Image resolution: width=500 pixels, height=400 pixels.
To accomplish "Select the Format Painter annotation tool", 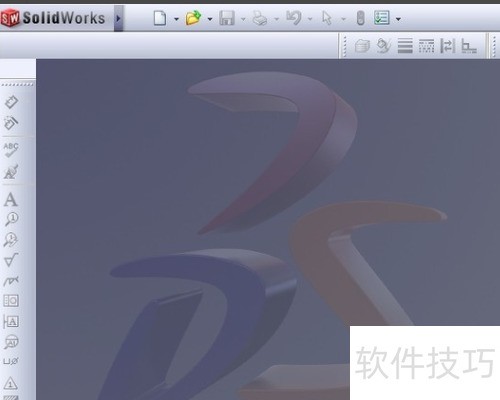I will 11,172.
